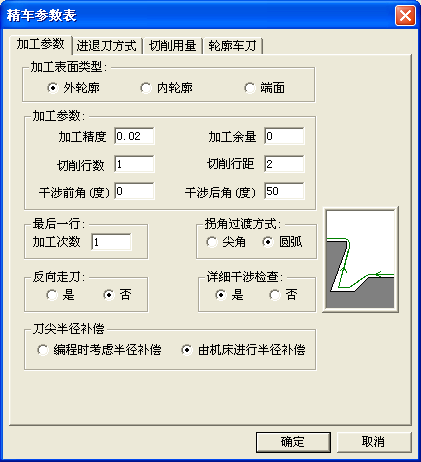Click the 取消 button

(374, 442)
